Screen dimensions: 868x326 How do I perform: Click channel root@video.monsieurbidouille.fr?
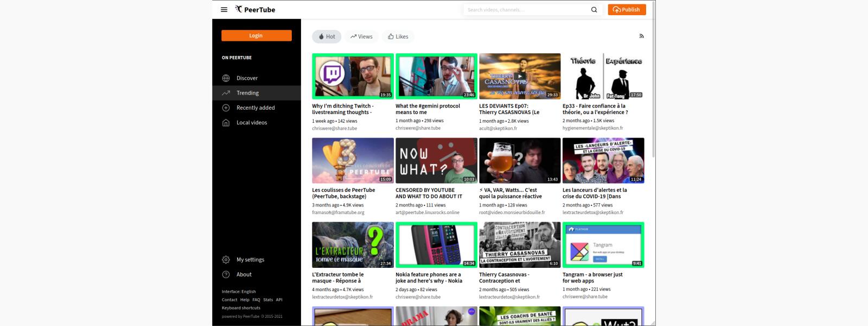[512, 212]
